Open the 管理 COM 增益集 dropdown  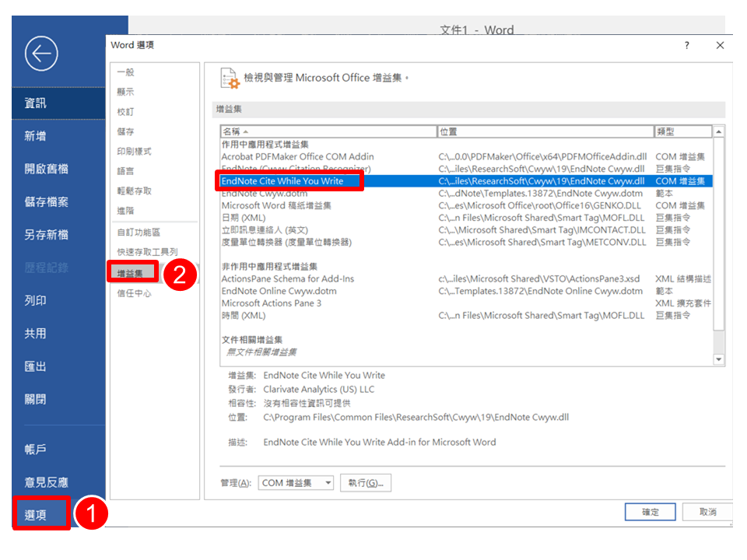(x=296, y=483)
